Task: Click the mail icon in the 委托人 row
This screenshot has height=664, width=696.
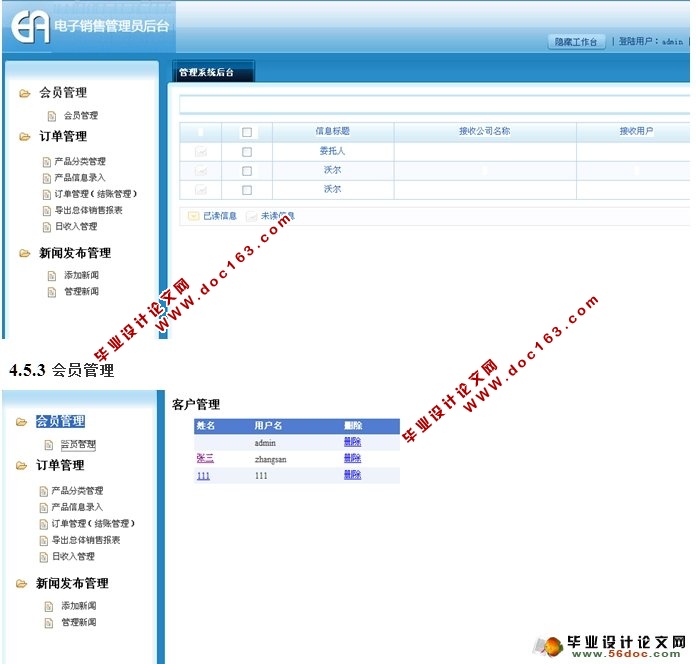Action: click(201, 152)
